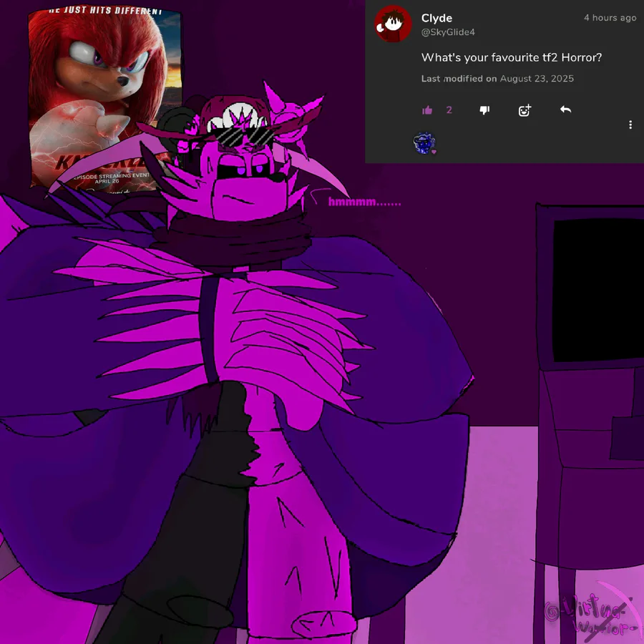Click the thumbs-down dislike icon

(x=484, y=110)
